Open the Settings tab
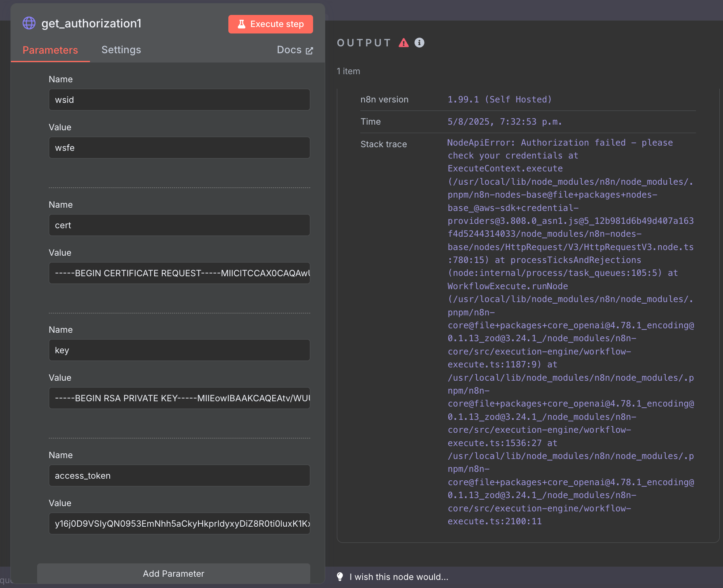 click(121, 50)
